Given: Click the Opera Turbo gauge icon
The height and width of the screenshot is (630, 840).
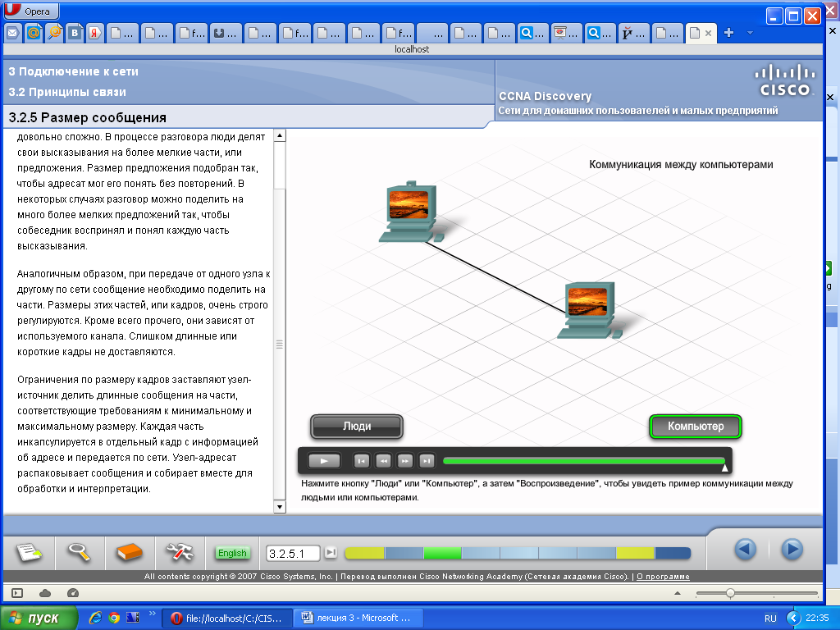Looking at the screenshot, I should coord(73,593).
